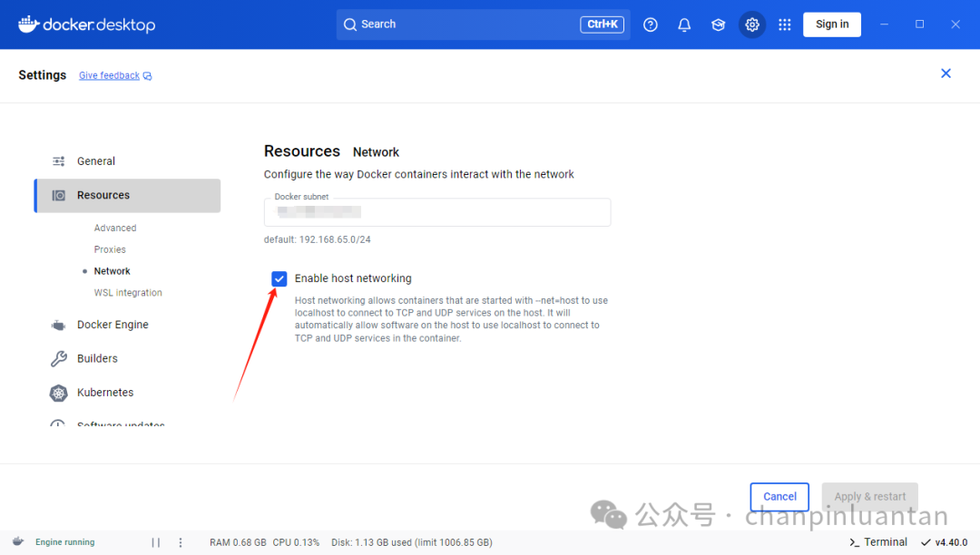The image size is (980, 555).
Task: Click the v4.40.0 version indicator
Action: 945,542
